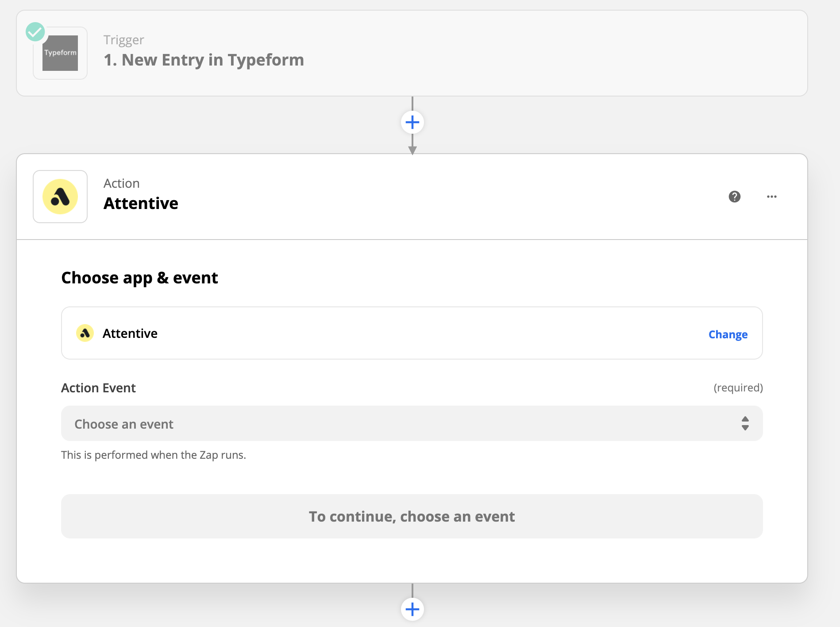Click the green checkmark badge on trigger
This screenshot has height=627, width=840.
click(x=35, y=32)
